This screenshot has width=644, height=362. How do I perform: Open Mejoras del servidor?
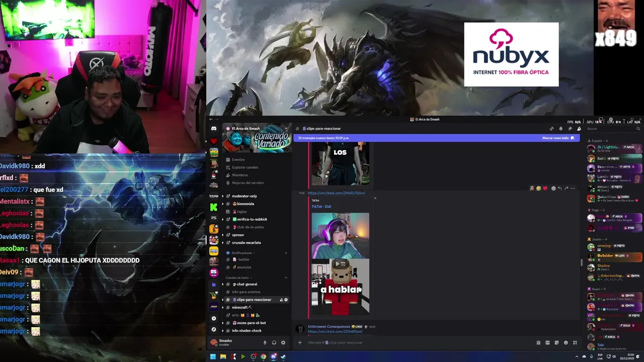[x=257, y=183]
